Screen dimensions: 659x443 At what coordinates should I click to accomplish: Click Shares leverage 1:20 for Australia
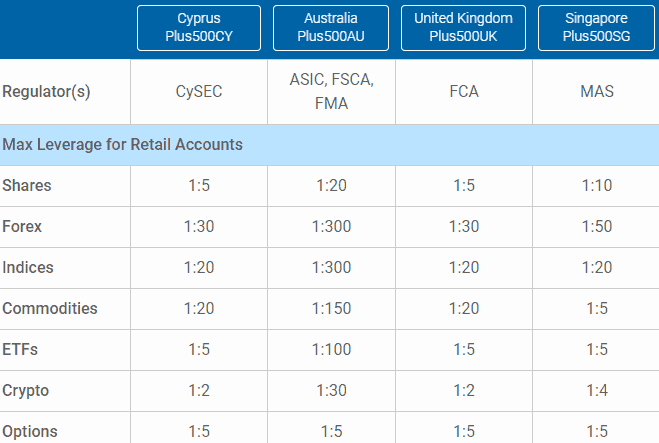[331, 185]
